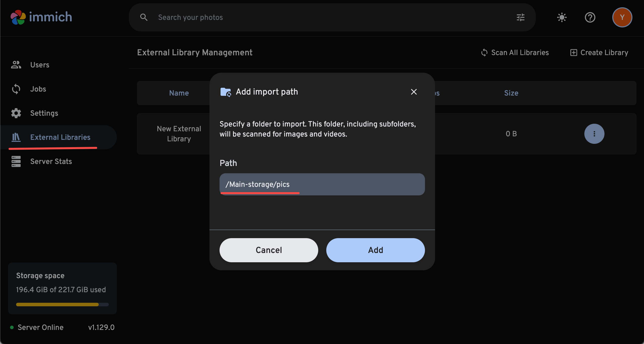Open search filter options icon

point(521,17)
